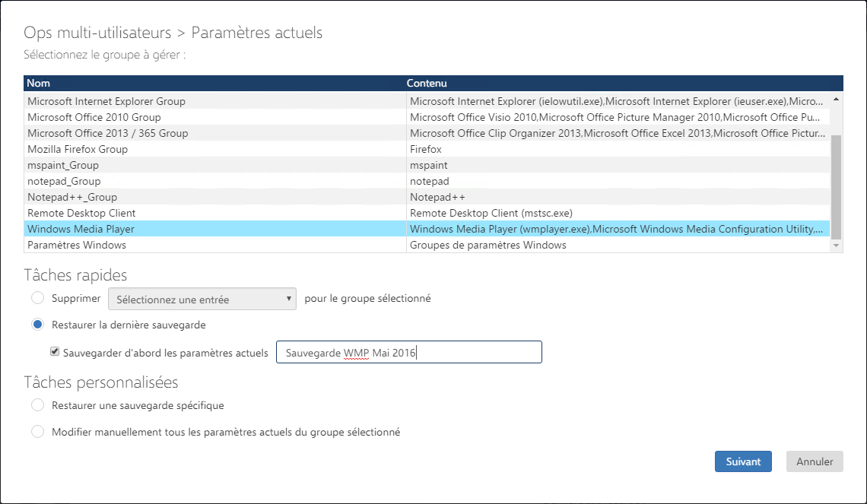Select the Supprimer radio button

[x=37, y=298]
